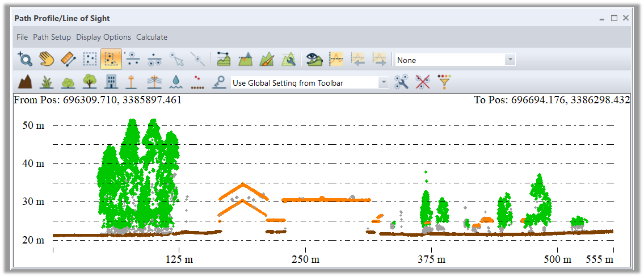Click the 250 m distance label
Viewport: 644px width, 277px height.
305,259
